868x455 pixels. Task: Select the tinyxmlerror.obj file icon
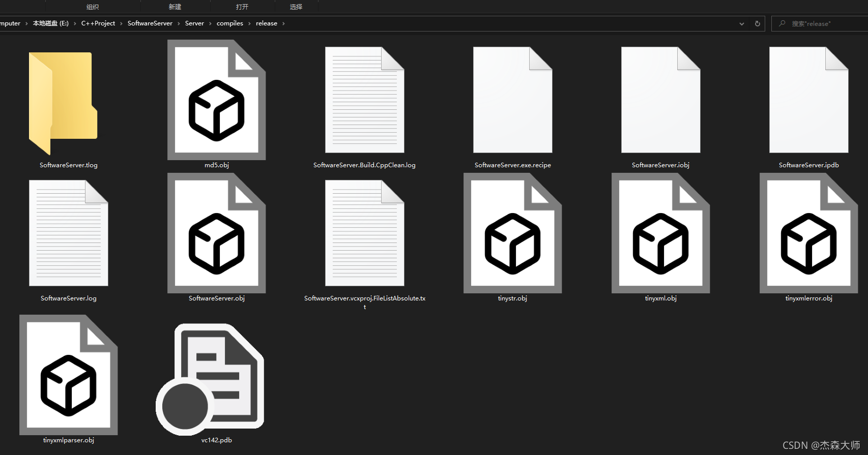click(x=809, y=233)
